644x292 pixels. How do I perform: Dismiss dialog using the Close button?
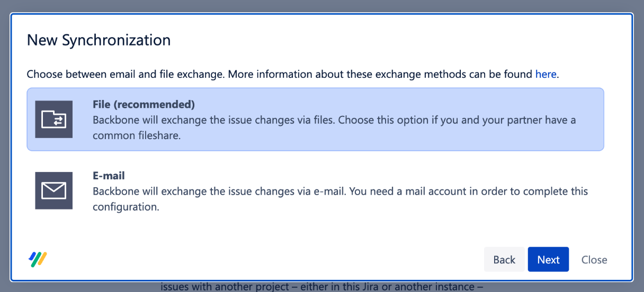coord(594,259)
